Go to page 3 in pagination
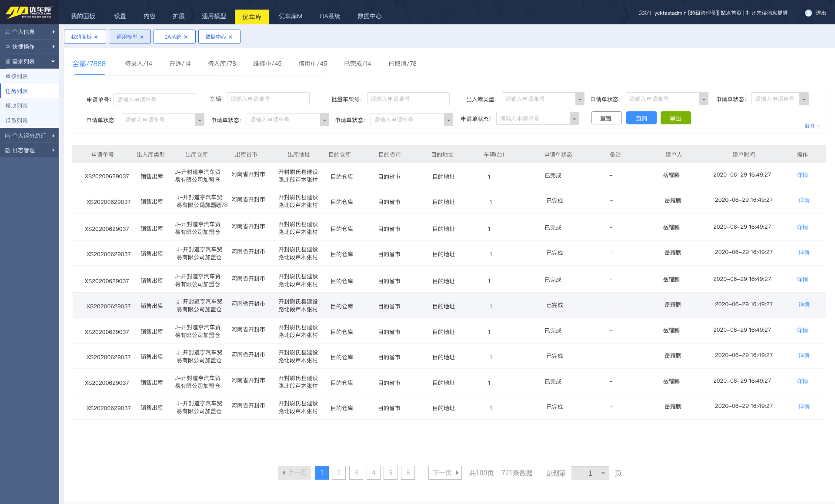Viewport: 835px width, 504px height. coord(356,473)
